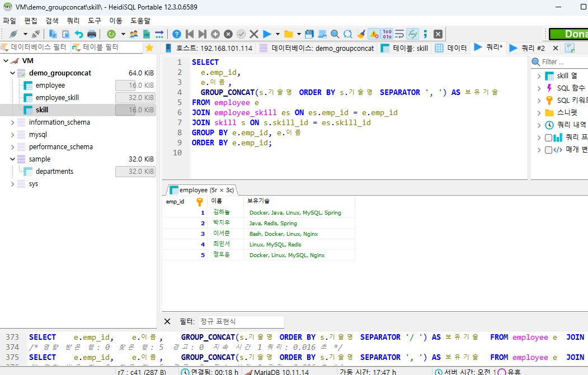Open dropdown arrow beside run query icon
The height and width of the screenshot is (375, 588).
point(277,34)
